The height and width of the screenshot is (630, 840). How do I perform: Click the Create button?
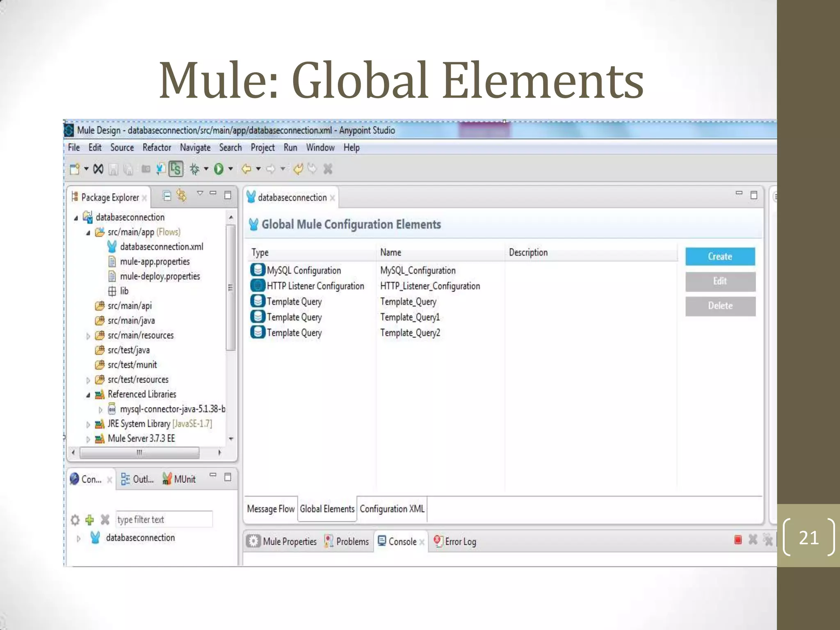click(x=720, y=256)
